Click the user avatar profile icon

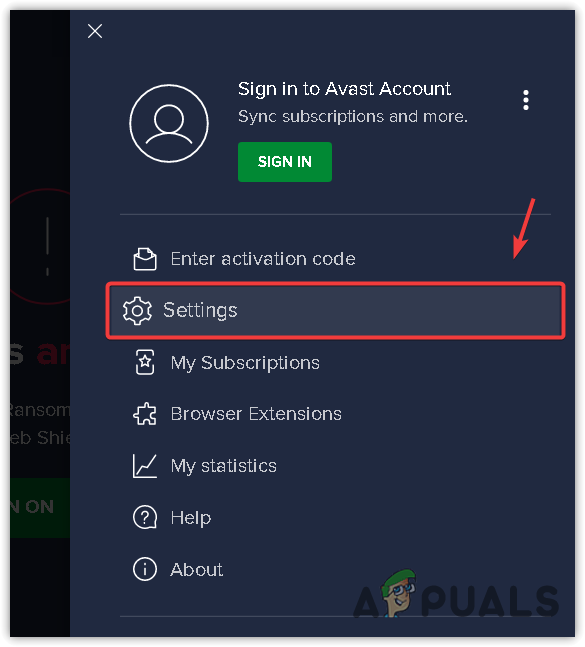(x=169, y=123)
